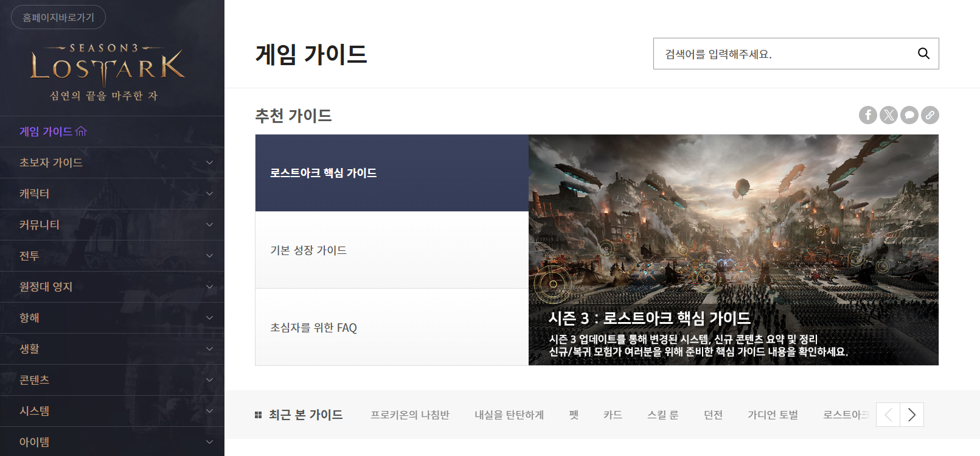Open recent guide 카드
The height and width of the screenshot is (456, 980).
[613, 415]
